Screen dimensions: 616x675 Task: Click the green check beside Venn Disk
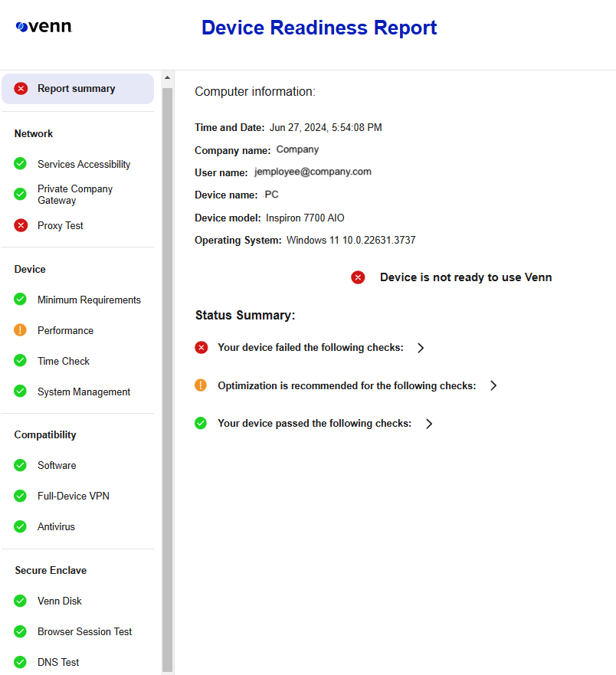(20, 601)
